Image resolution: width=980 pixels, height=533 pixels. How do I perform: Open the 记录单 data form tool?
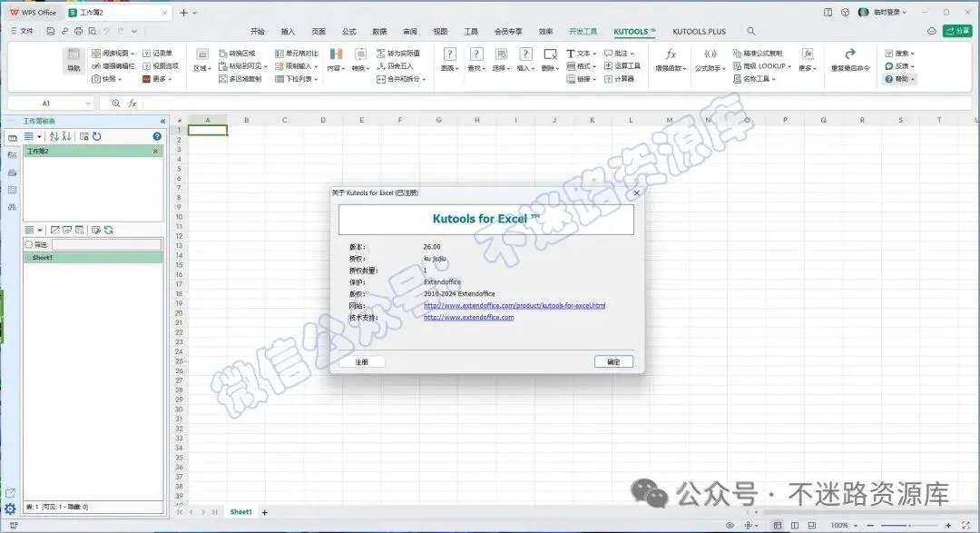click(157, 54)
